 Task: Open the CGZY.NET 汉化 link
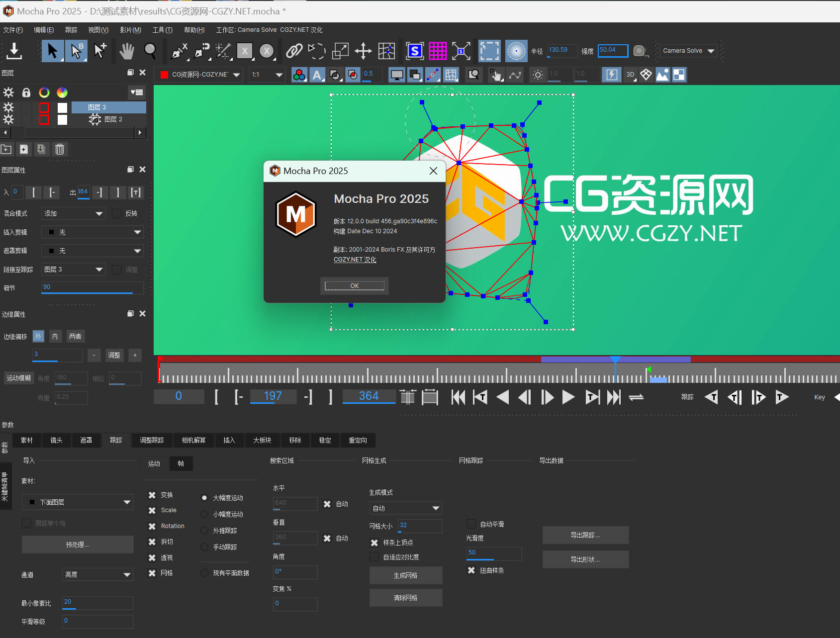tap(355, 260)
